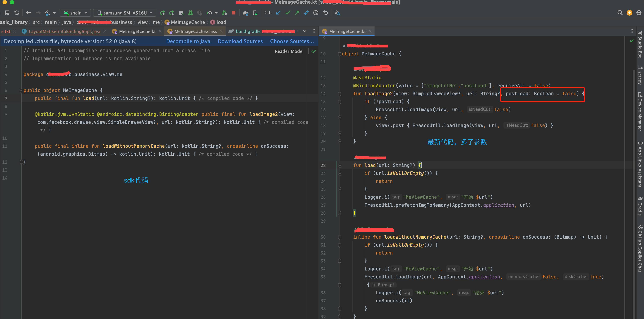Click the Sync Project with Gradle Files icon
Screen dimensions: 644x319
click(246, 13)
